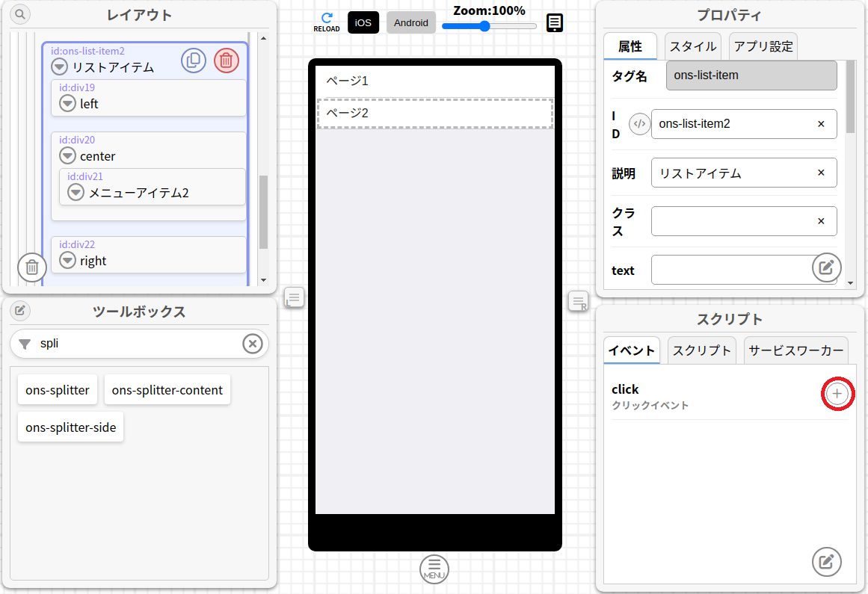Duplicate the ons-list-item2 list item
The image size is (868, 594).
point(194,61)
